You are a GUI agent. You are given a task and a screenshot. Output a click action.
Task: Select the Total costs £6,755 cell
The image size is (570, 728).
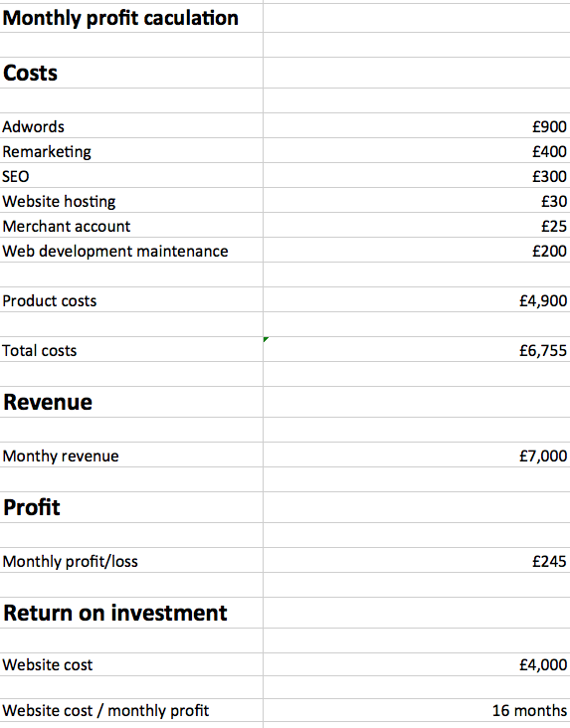(417, 350)
